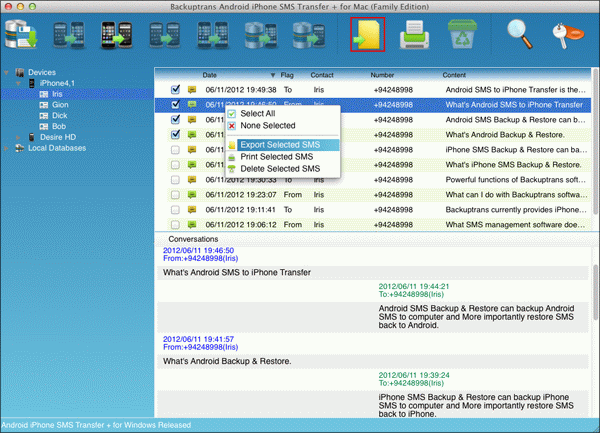Sort messages by the Date column header
Screen dimensions: 600x433
(x=210, y=74)
